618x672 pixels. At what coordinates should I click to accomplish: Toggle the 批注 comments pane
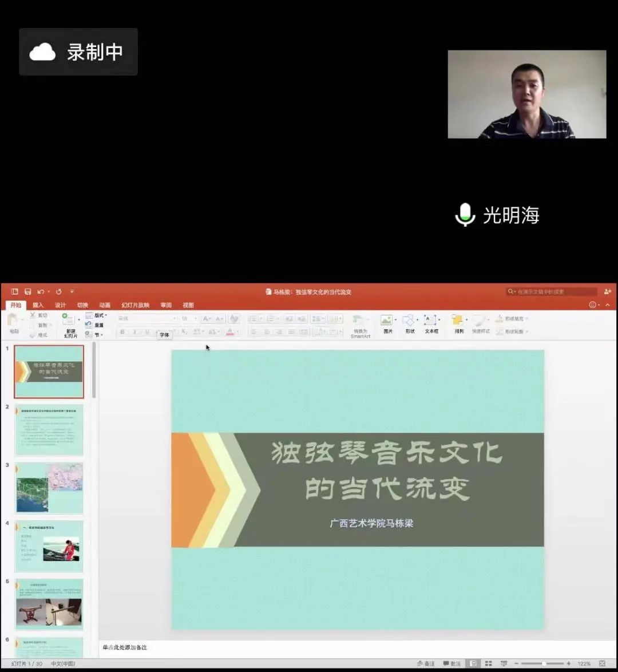point(451,663)
